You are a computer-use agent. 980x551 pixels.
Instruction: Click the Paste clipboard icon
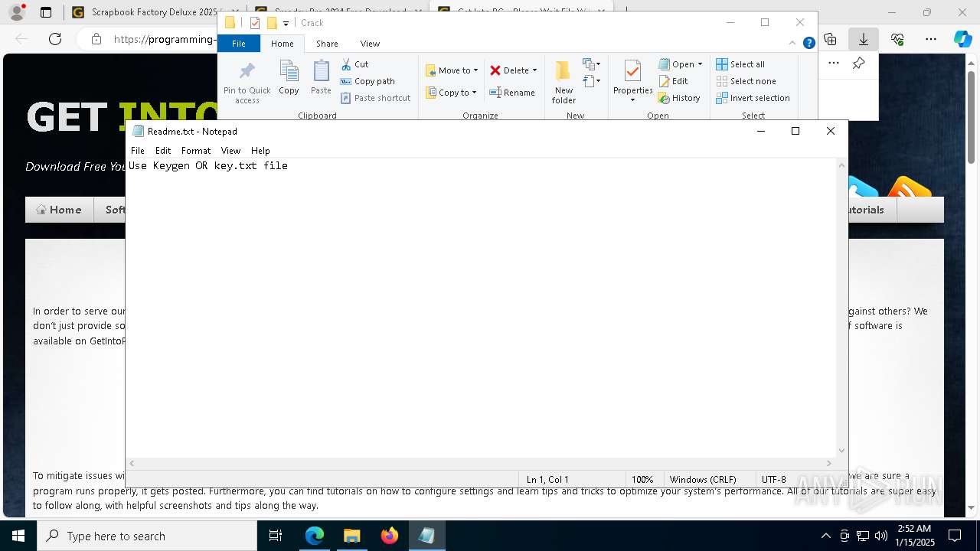click(321, 71)
